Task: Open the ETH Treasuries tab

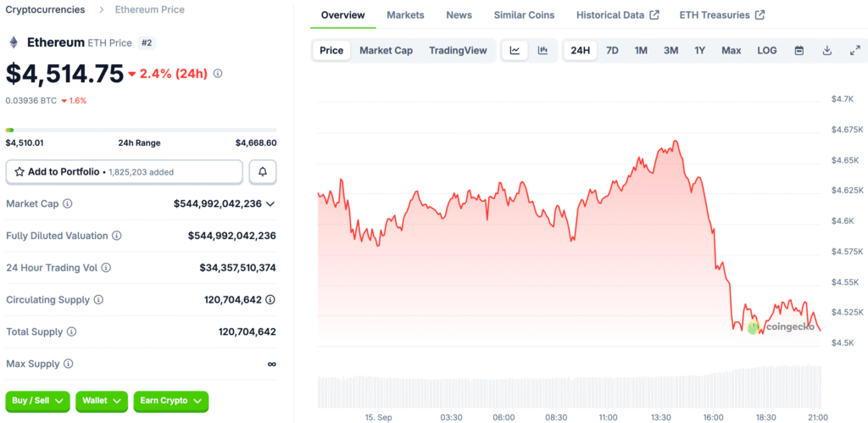Action: pyautogui.click(x=722, y=15)
